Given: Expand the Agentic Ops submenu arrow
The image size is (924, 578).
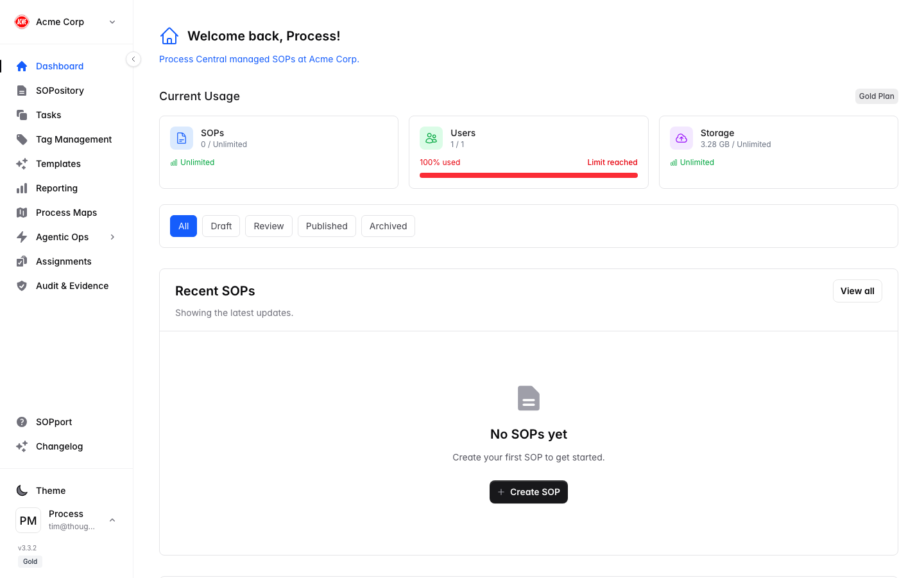Looking at the screenshot, I should [x=112, y=237].
